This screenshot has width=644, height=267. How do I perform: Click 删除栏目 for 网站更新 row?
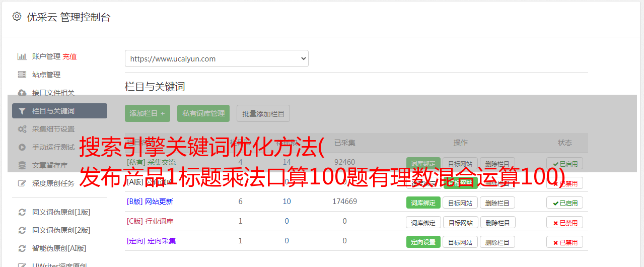[x=497, y=203]
